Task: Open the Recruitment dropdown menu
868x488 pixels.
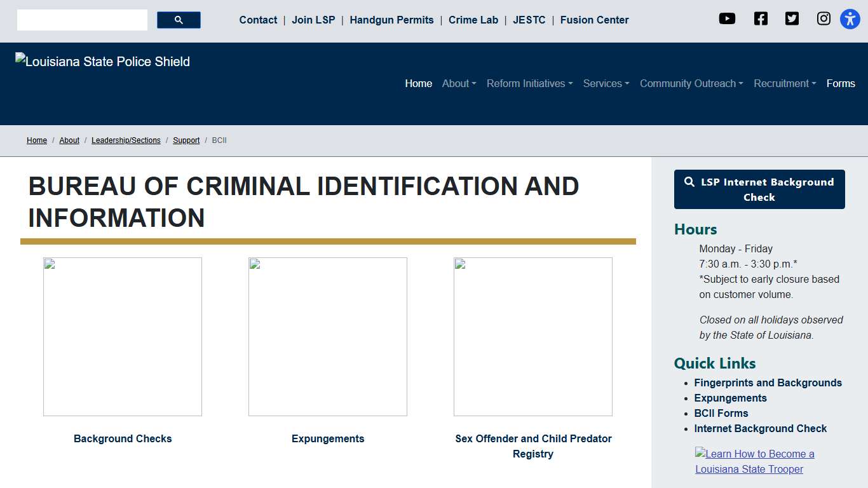Action: (784, 84)
